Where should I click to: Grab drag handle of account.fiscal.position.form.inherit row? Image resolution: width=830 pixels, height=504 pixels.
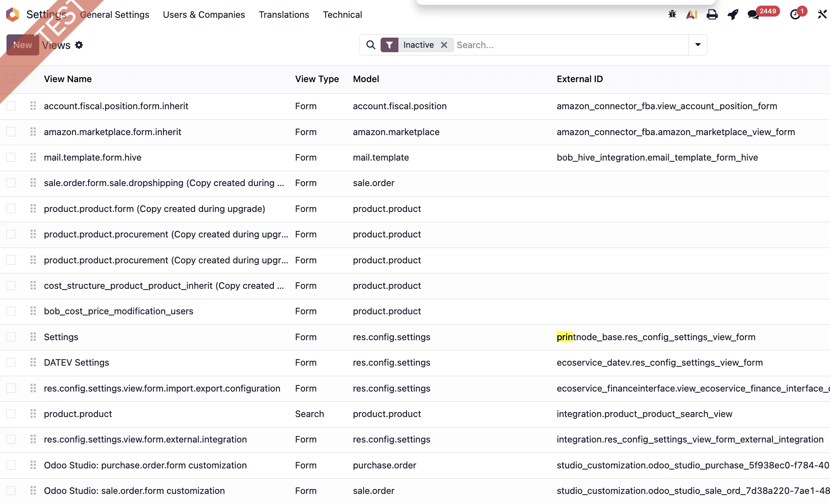click(x=33, y=106)
